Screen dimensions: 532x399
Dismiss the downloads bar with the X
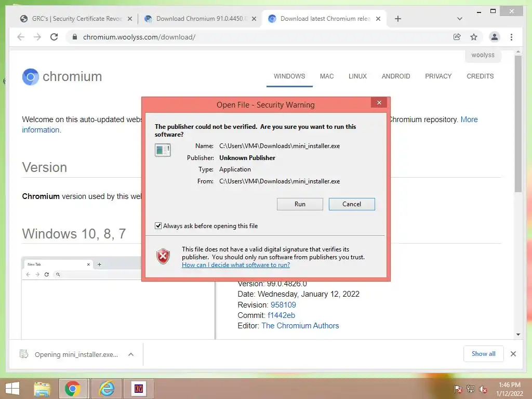(513, 354)
